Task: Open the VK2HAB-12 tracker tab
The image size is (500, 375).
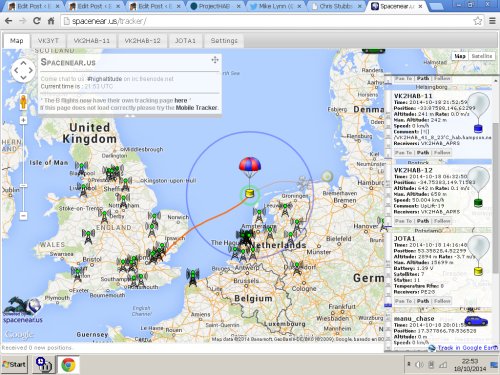Action: tap(142, 41)
